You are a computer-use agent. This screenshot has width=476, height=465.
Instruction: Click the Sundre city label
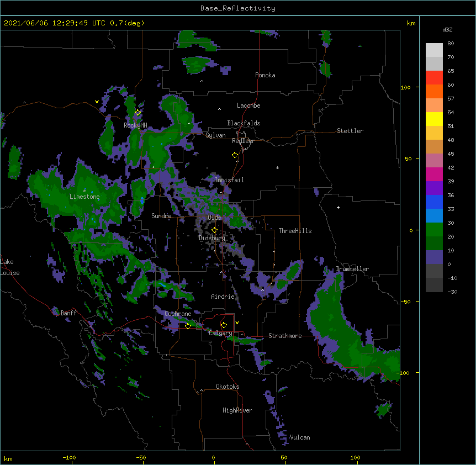coord(161,216)
